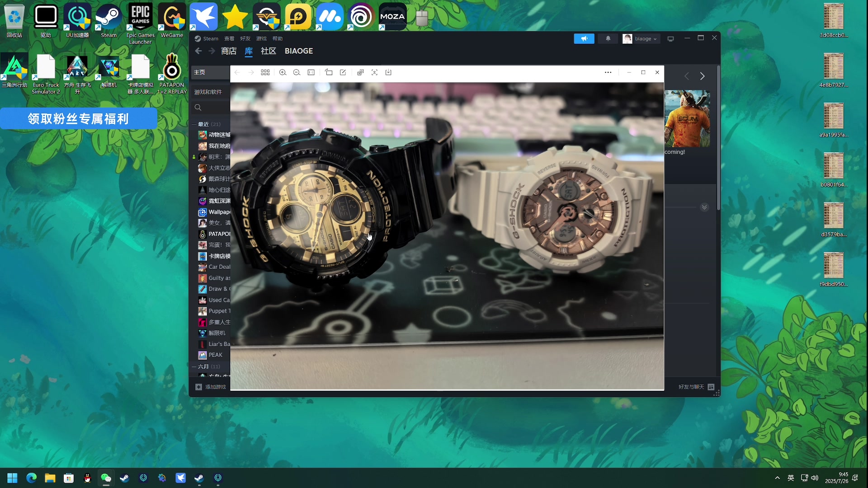Switch to the 商店 tab

229,51
